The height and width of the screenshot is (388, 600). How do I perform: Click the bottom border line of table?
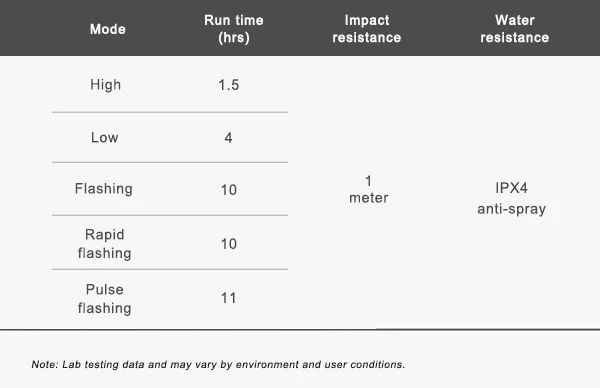300,329
